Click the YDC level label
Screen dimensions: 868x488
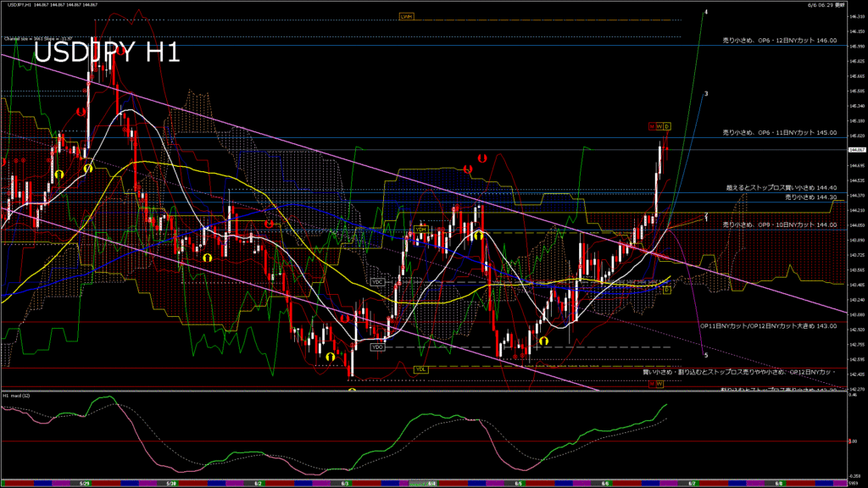(x=377, y=282)
